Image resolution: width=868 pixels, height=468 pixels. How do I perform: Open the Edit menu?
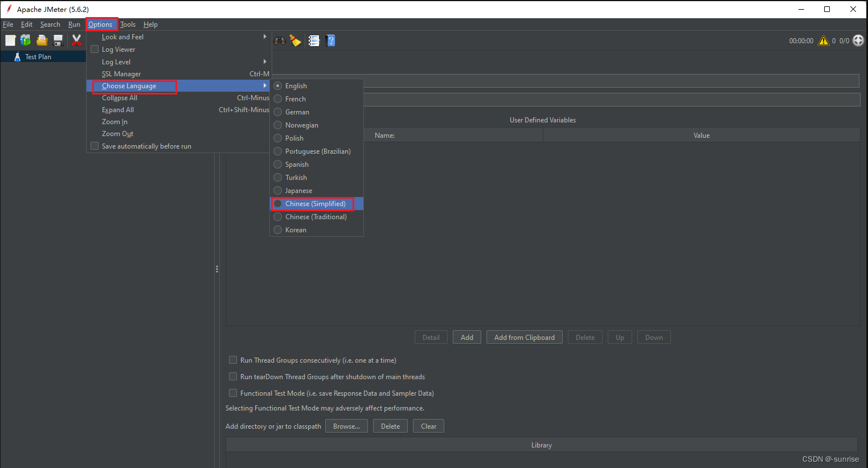click(27, 24)
